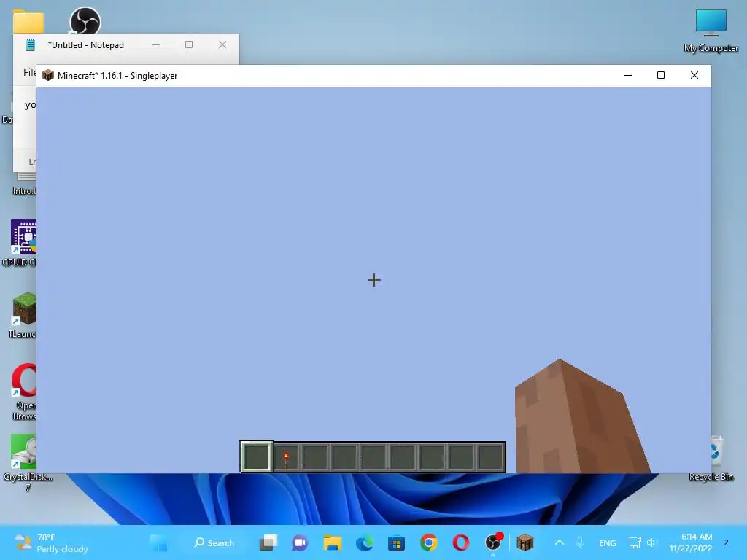The image size is (747, 560).
Task: Close the Notepad window
Action: (222, 44)
